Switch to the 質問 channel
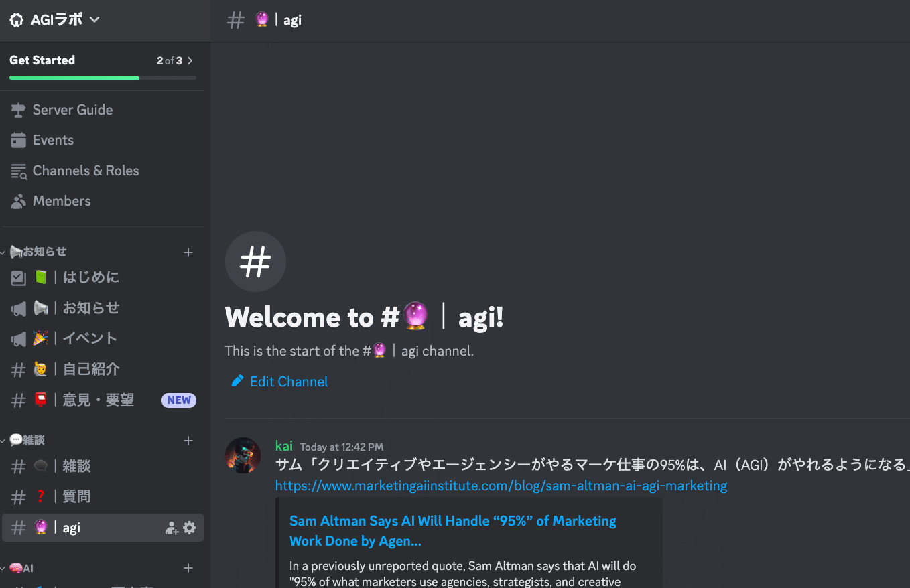Image resolution: width=910 pixels, height=588 pixels. point(76,497)
